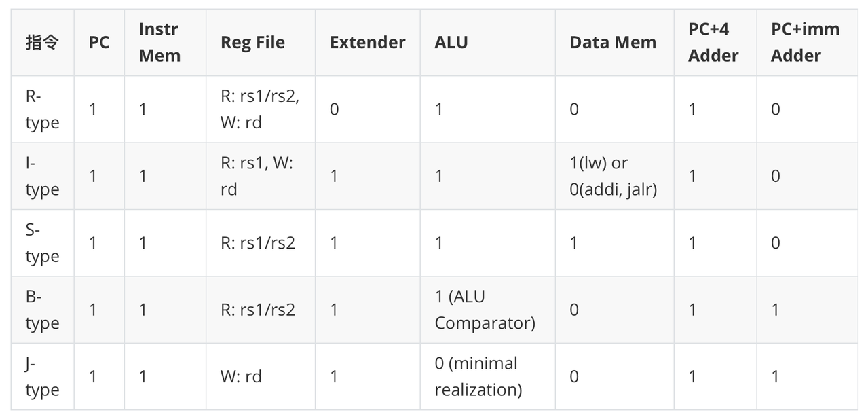Click the S-type row label
Viewport: 868px width, 419px height.
[42, 242]
